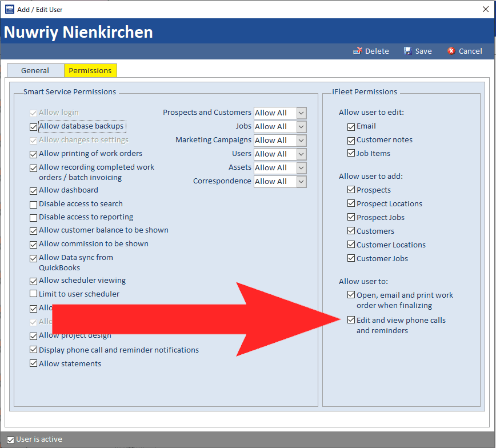Toggle Customer notes edit checkbox
The width and height of the screenshot is (496, 448).
[351, 141]
